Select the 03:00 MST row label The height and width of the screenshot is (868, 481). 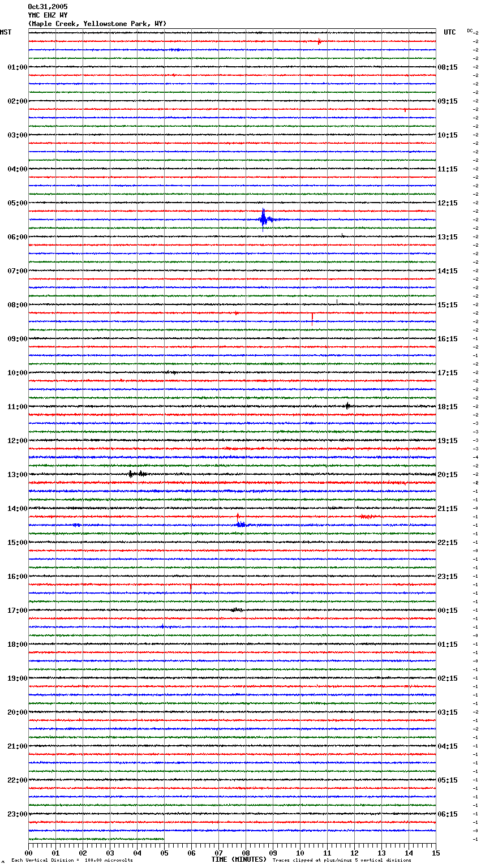17,135
